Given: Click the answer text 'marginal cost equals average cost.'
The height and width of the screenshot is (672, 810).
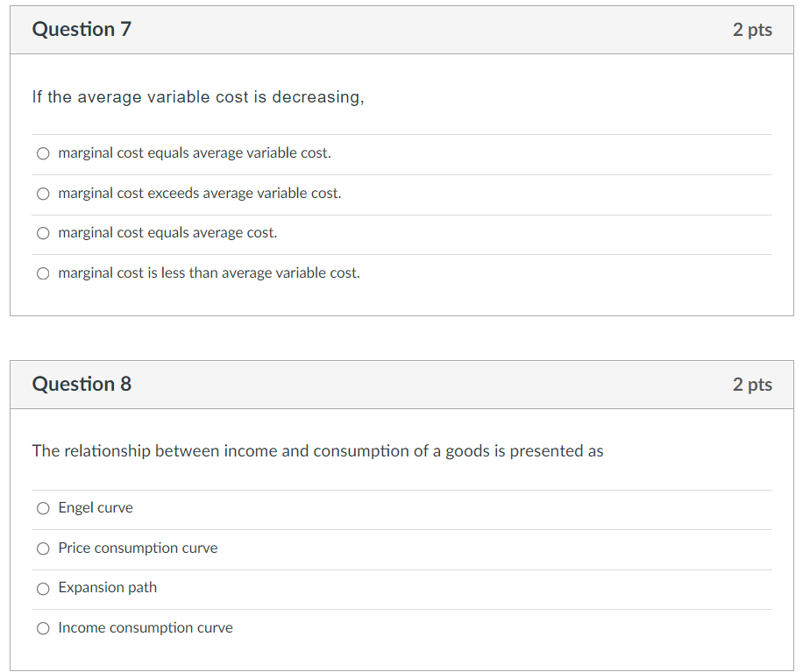Looking at the screenshot, I should (x=166, y=233).
